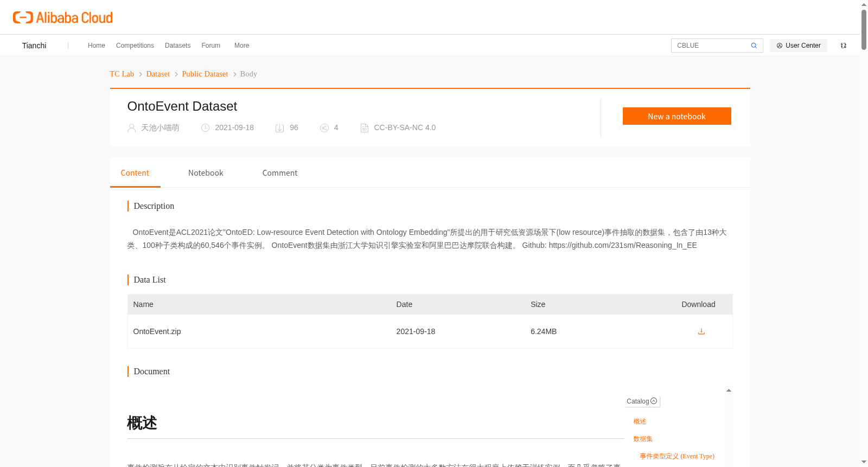Open the Forum menu item
The height and width of the screenshot is (467, 868).
point(211,46)
